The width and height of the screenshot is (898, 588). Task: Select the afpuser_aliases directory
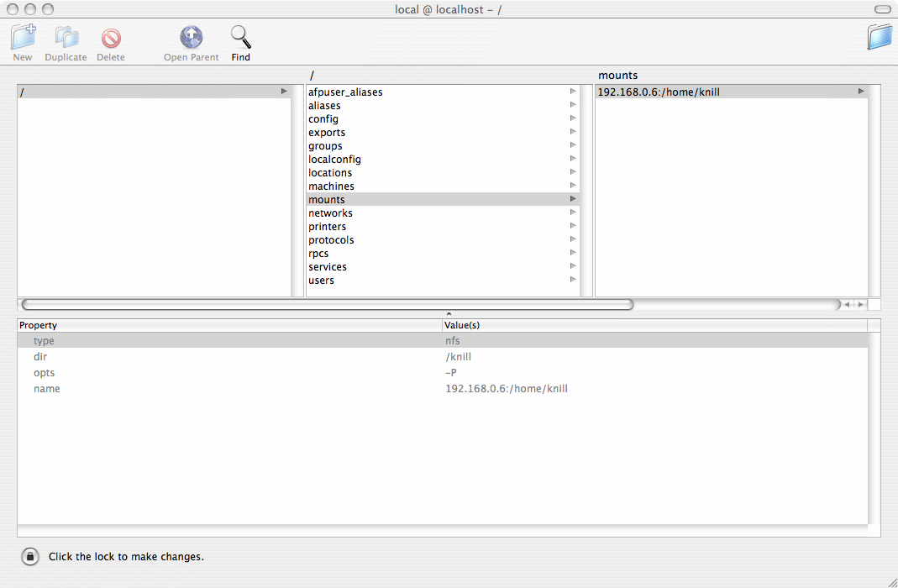point(345,92)
